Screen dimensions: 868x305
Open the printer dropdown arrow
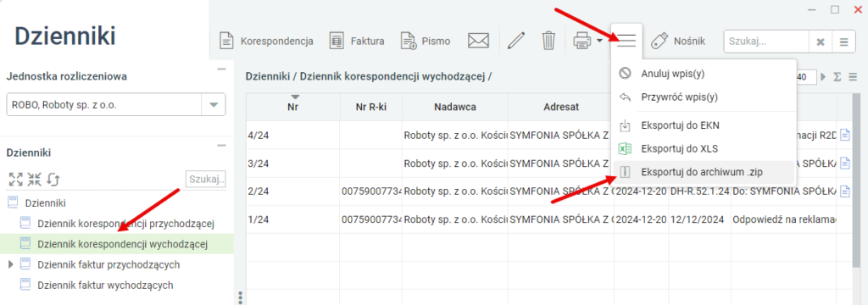click(599, 41)
